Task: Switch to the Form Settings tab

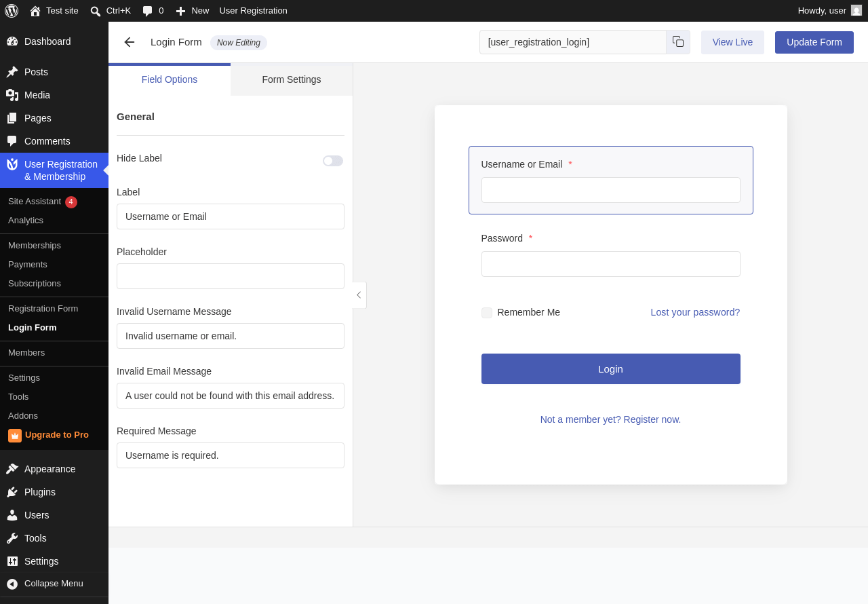Action: click(x=292, y=79)
